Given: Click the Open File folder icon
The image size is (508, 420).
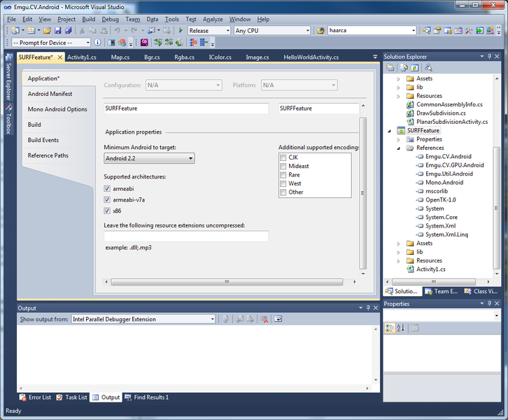Looking at the screenshot, I should click(x=48, y=31).
